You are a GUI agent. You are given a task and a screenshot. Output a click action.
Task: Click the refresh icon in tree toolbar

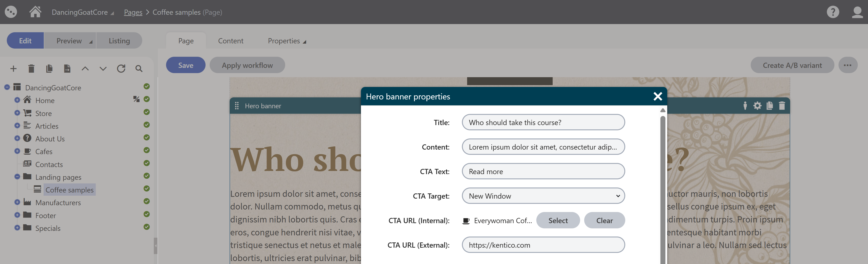coord(121,69)
